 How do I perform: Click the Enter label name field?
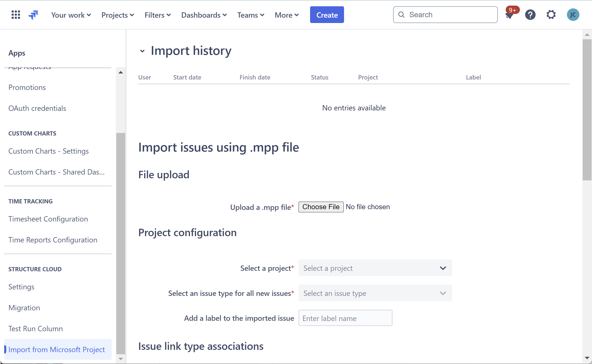pos(345,318)
